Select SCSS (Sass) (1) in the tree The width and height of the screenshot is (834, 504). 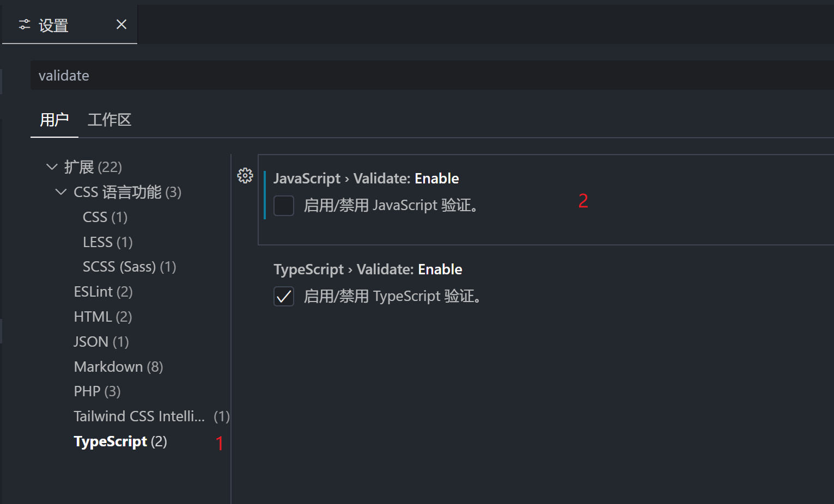pyautogui.click(x=130, y=267)
